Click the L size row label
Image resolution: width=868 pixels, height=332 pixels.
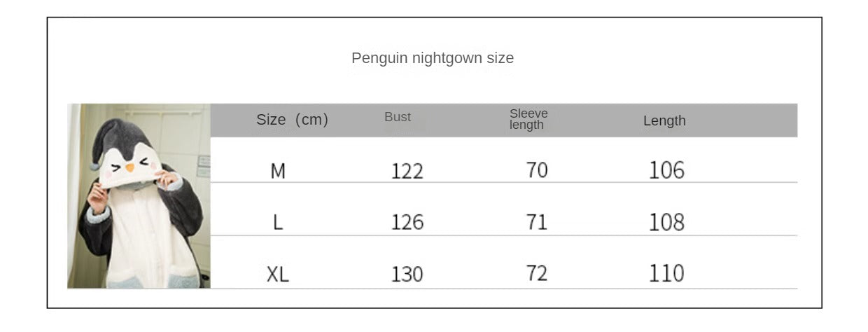278,223
